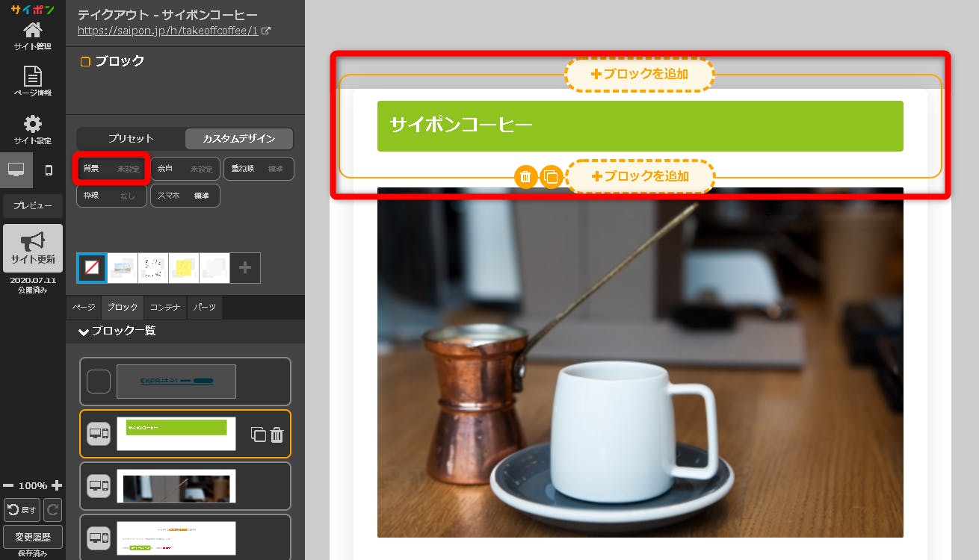979x560 pixels.
Task: Open 背景 background setting
Action: pos(111,169)
